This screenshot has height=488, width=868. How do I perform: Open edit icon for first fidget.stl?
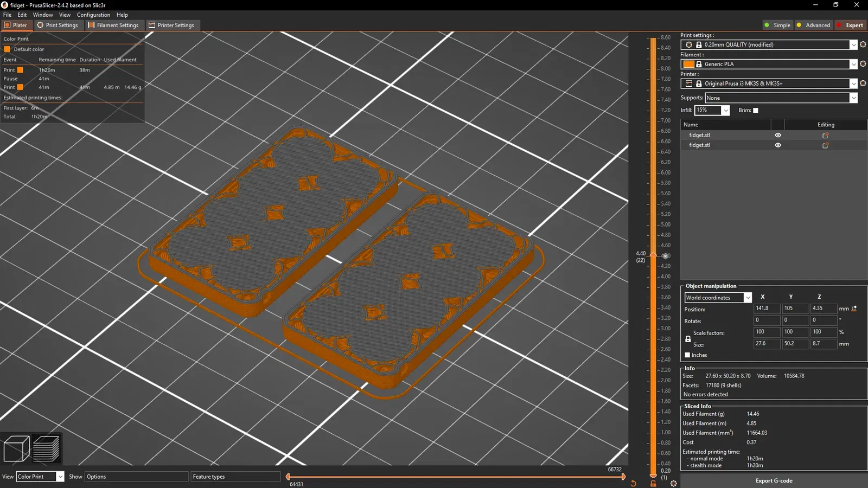826,135
